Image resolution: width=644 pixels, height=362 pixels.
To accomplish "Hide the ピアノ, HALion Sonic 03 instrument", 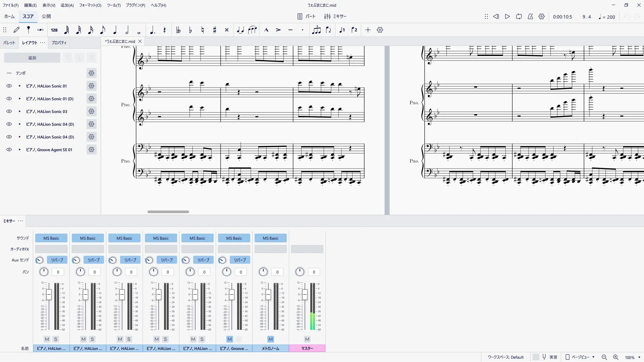I will 9,112.
